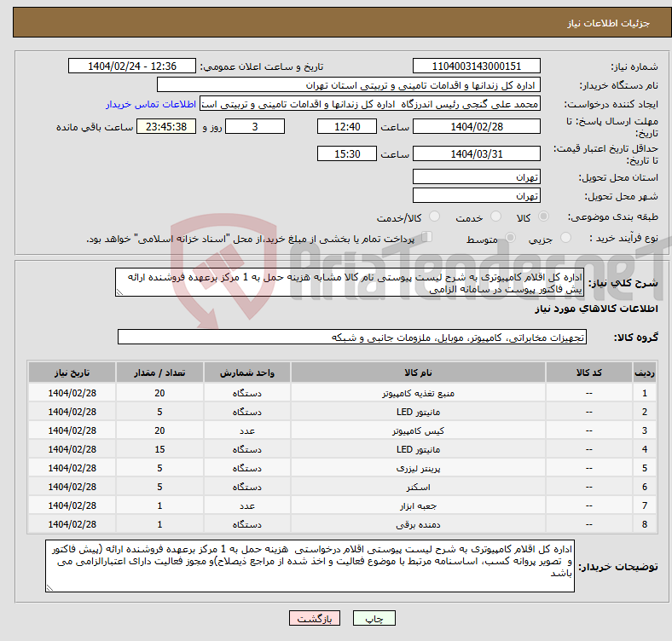
Task: Click row number 8 in the table
Action: [644, 524]
